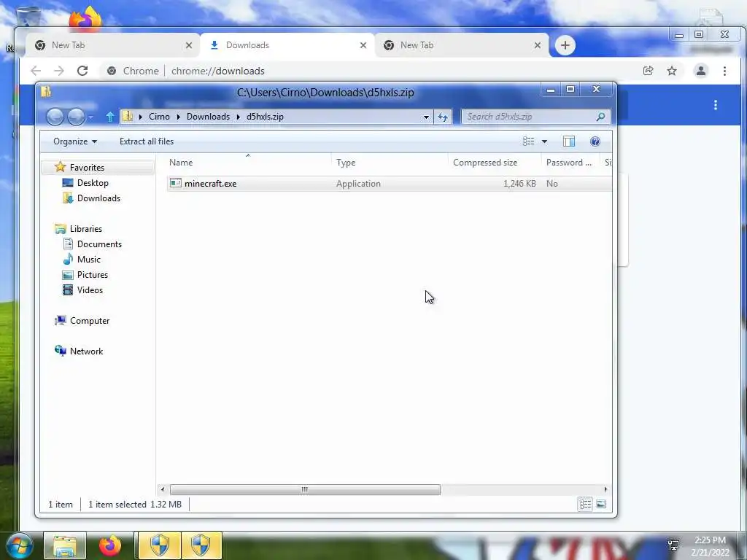Click Chrome's reload button

(82, 71)
